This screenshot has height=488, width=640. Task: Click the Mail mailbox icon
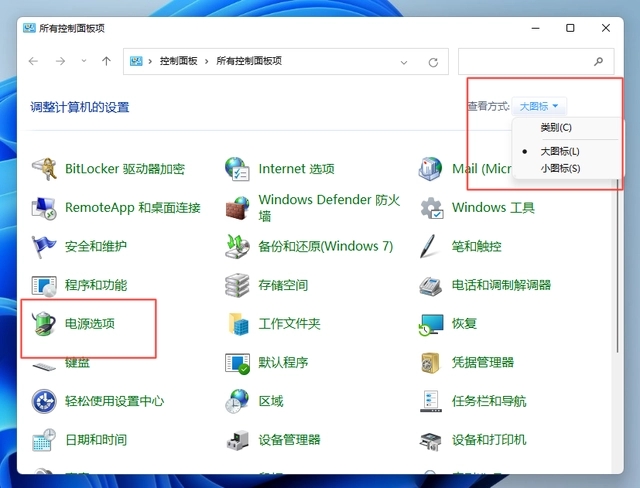[x=430, y=169]
